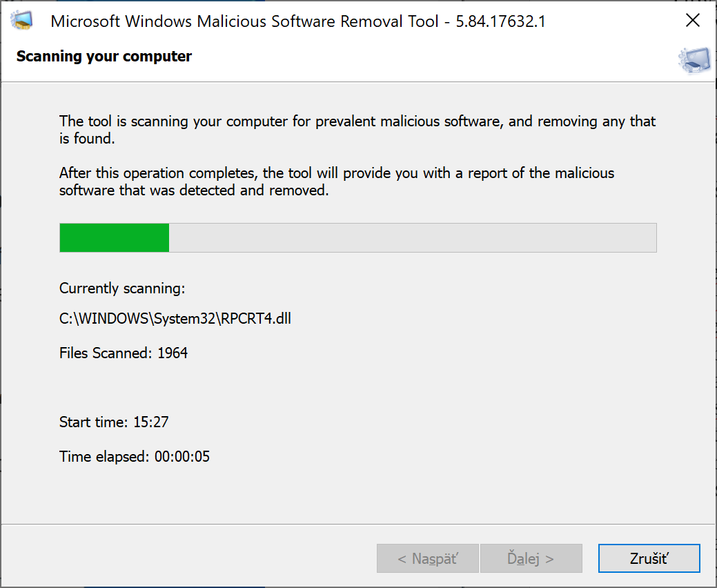Click the 'Time elapsed: 00:00:05' text
The image size is (717, 588).
coord(135,456)
